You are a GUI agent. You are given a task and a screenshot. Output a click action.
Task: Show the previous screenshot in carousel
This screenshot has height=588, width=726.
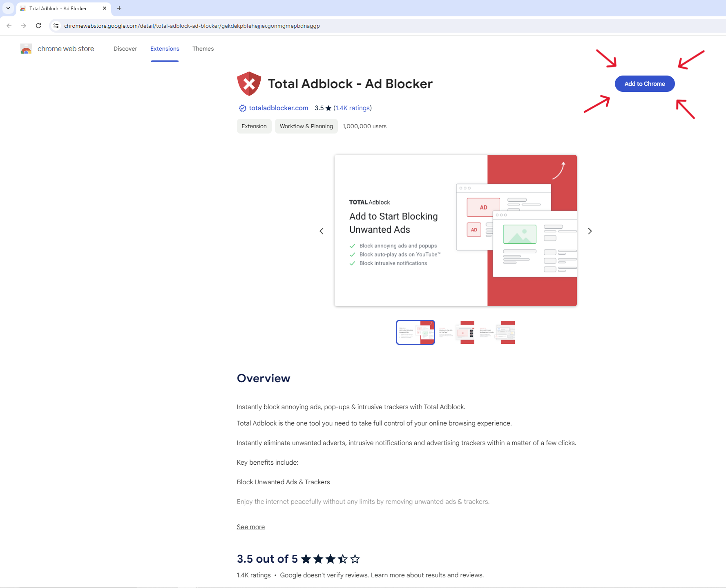(x=322, y=231)
